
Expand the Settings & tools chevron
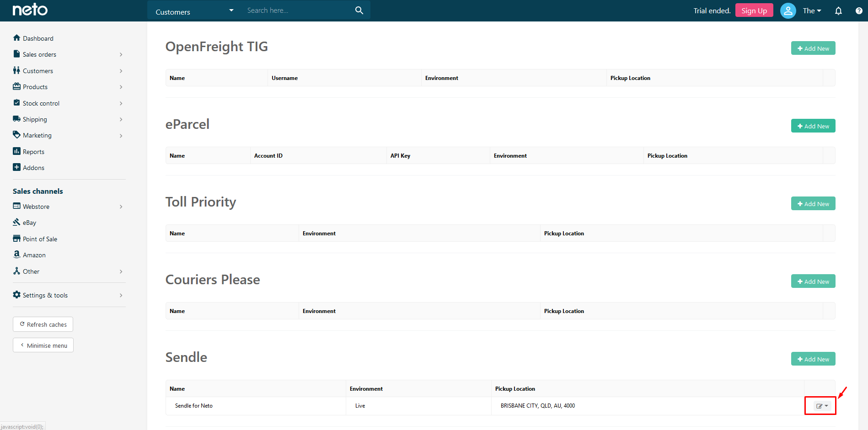121,295
